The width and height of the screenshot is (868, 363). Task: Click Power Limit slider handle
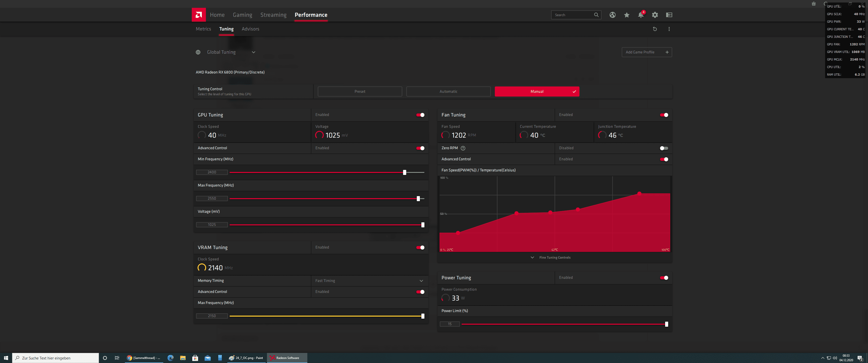coord(666,324)
